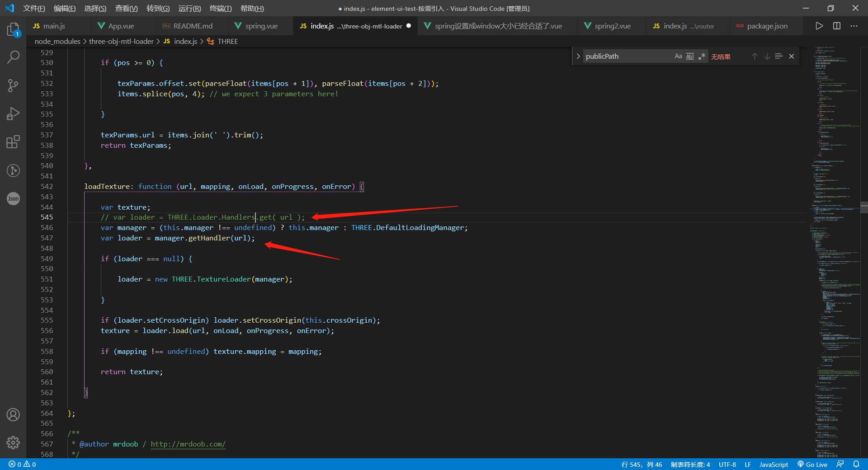This screenshot has height=470, width=868.
Task: Open the Search view in activity bar
Action: pos(13,57)
